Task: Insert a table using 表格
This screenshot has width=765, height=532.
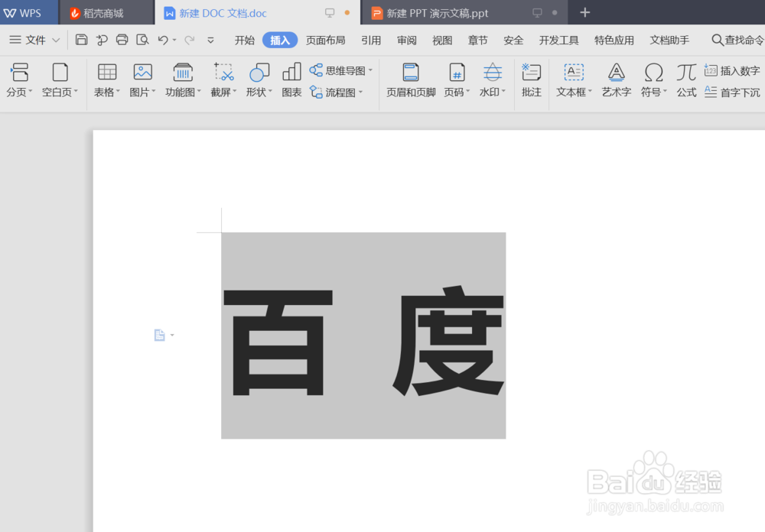Action: coord(107,79)
